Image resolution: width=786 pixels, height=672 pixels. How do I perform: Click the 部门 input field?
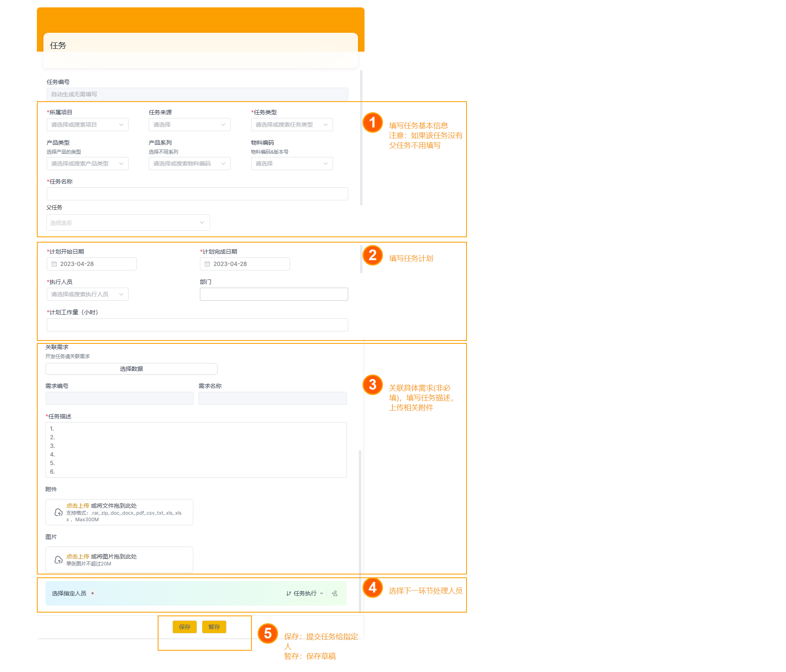point(274,294)
